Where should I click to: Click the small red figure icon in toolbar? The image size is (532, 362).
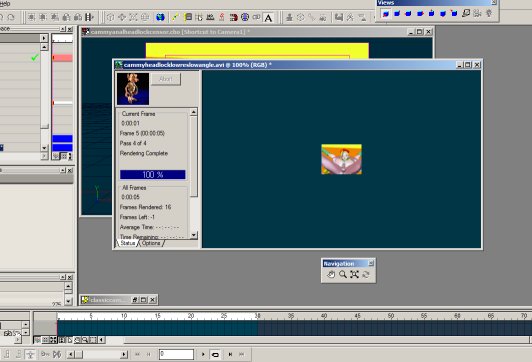coord(222,17)
